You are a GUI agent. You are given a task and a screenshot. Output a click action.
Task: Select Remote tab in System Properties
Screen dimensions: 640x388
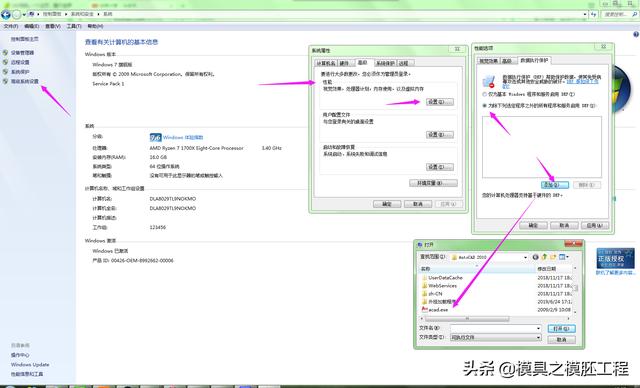404,63
